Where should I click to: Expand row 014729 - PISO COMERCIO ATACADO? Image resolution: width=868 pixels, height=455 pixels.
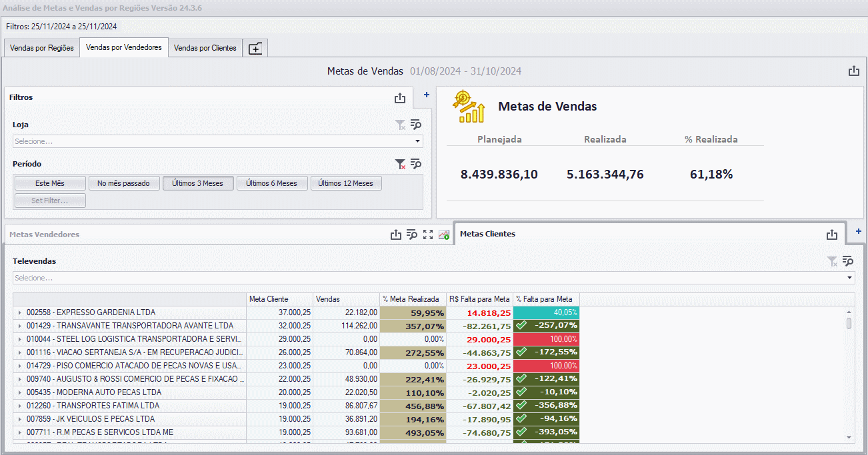20,366
